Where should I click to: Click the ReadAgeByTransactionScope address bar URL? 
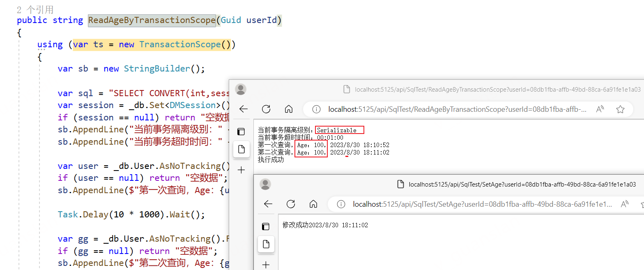[x=458, y=109]
